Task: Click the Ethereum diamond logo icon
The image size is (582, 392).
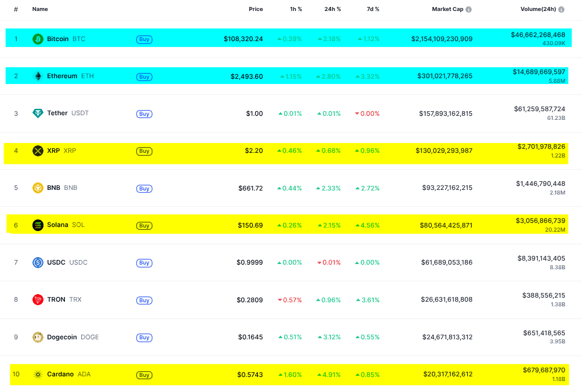Action: (x=38, y=76)
